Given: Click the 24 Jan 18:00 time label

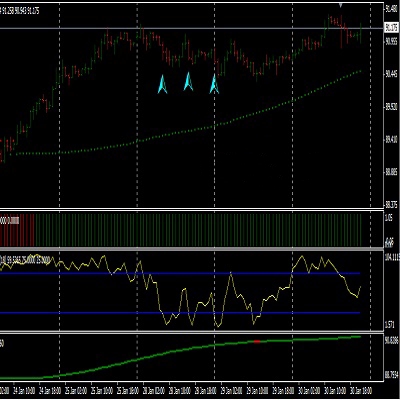Looking at the screenshot, I should pyautogui.click(x=49, y=391).
